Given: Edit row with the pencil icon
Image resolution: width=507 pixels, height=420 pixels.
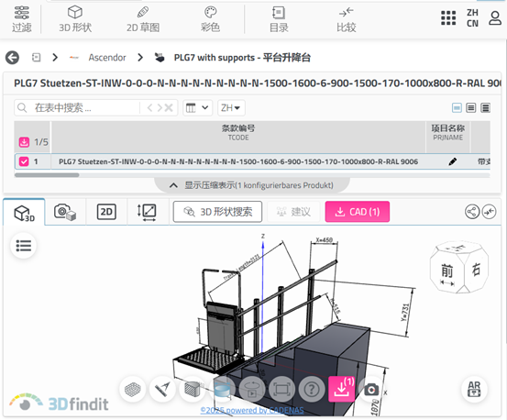Looking at the screenshot, I should (x=453, y=161).
